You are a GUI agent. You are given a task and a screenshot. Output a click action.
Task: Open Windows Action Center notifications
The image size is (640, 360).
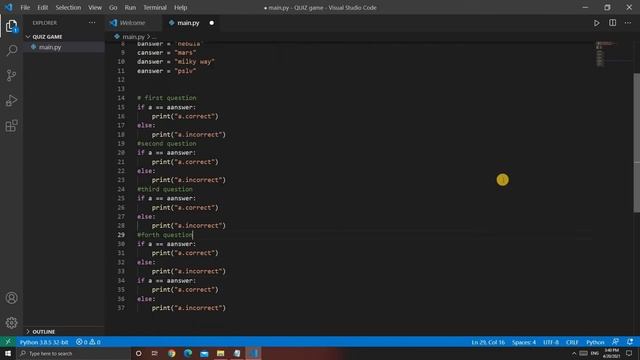[x=629, y=353]
